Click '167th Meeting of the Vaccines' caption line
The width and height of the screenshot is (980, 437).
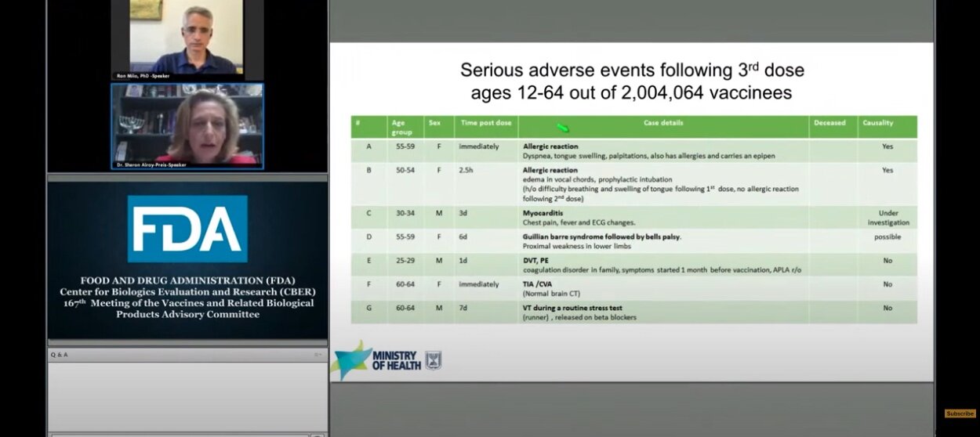(x=187, y=303)
